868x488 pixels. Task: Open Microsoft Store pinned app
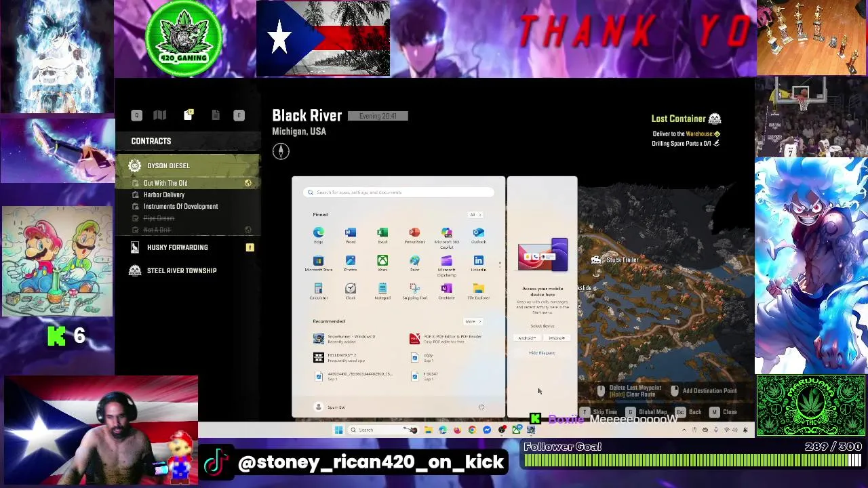click(x=319, y=264)
